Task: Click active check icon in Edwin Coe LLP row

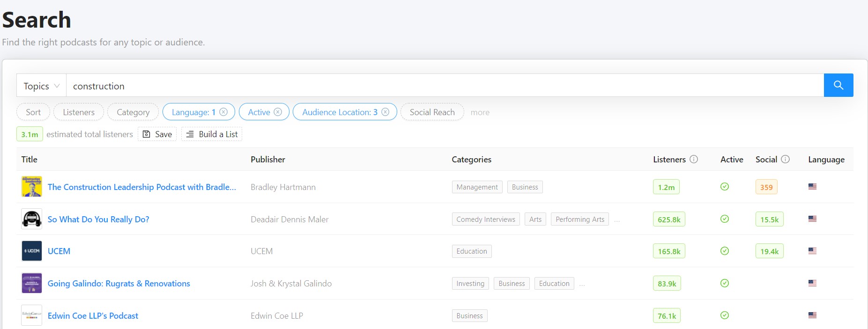Action: pos(725,315)
